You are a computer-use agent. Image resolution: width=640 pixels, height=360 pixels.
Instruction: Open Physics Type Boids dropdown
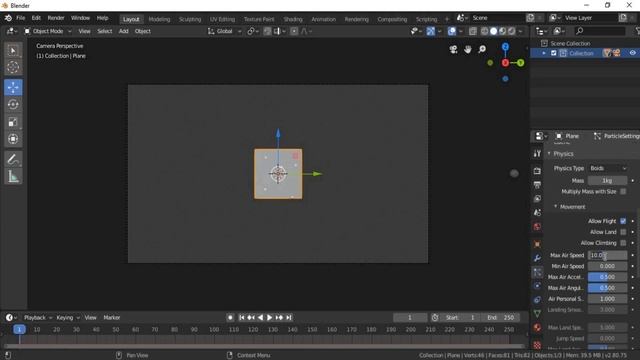[x=607, y=168]
